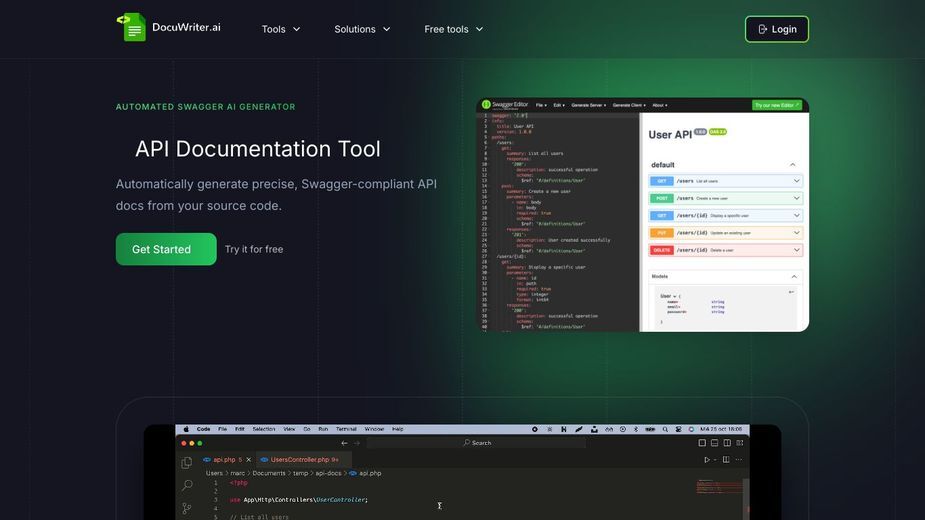The image size is (925, 520).
Task: Select the Search magnifier icon in VS Code sidebar
Action: pyautogui.click(x=187, y=485)
